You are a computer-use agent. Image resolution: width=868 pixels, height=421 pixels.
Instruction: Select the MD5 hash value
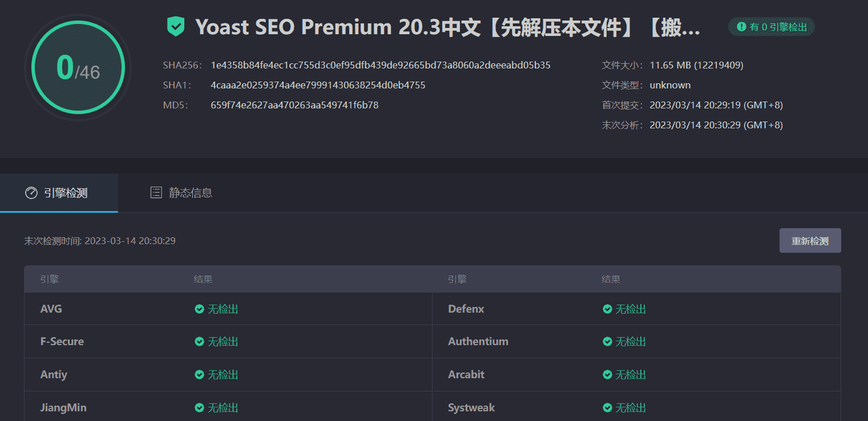pyautogui.click(x=294, y=105)
